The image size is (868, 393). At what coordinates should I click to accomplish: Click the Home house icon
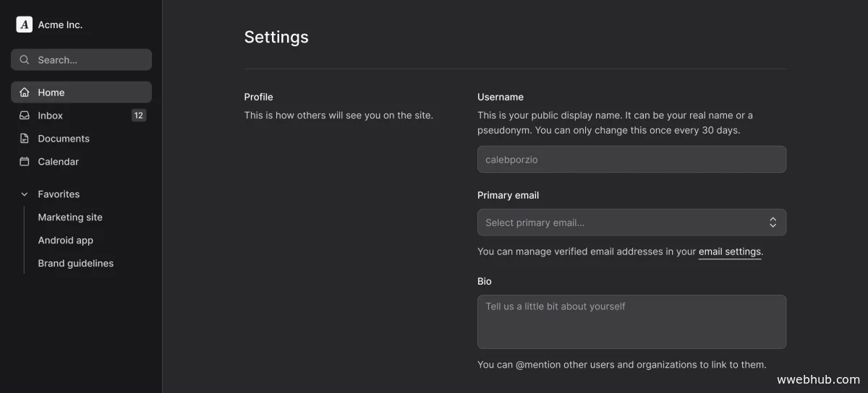click(x=25, y=92)
